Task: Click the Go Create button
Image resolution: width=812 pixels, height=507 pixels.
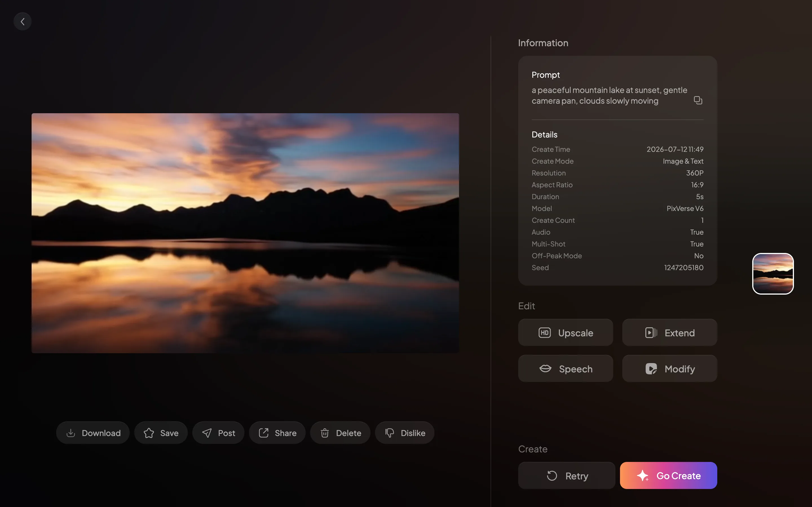Action: coord(668,475)
